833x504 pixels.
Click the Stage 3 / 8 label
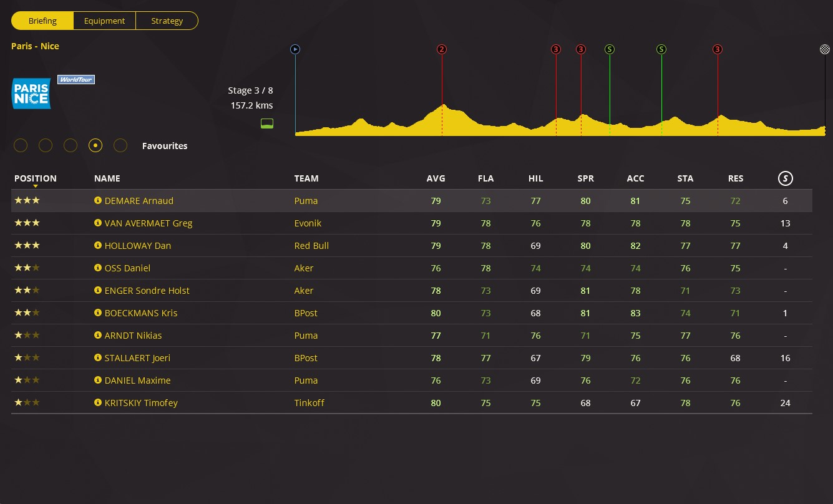coord(250,90)
